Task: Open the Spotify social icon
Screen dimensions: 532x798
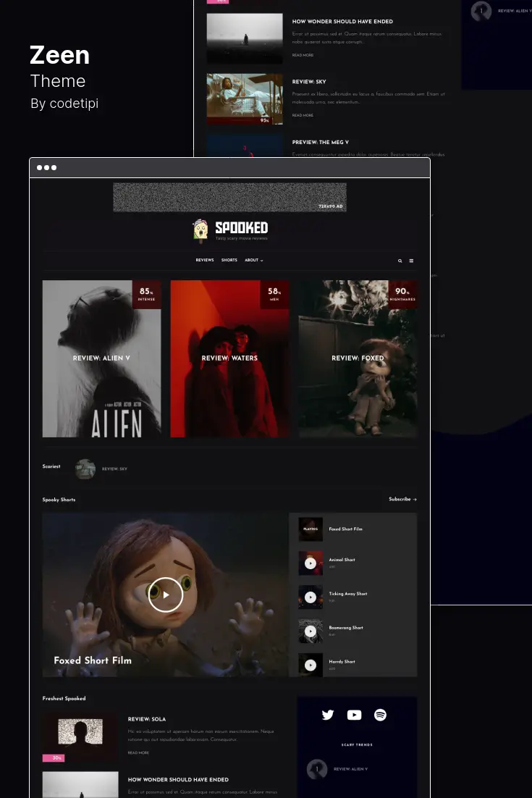Action: (x=381, y=715)
